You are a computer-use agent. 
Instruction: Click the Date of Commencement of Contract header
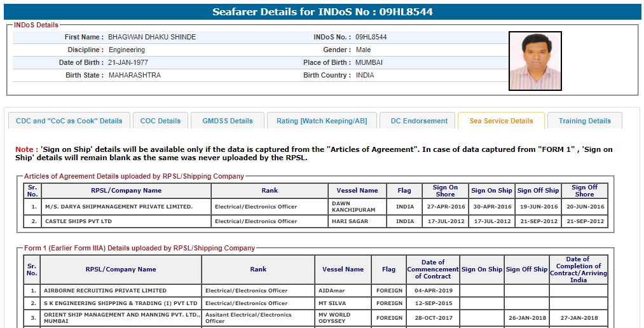[433, 269]
